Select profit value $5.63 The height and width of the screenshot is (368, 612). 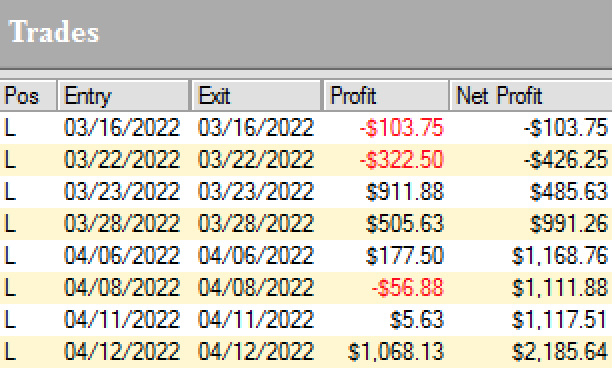(x=417, y=320)
